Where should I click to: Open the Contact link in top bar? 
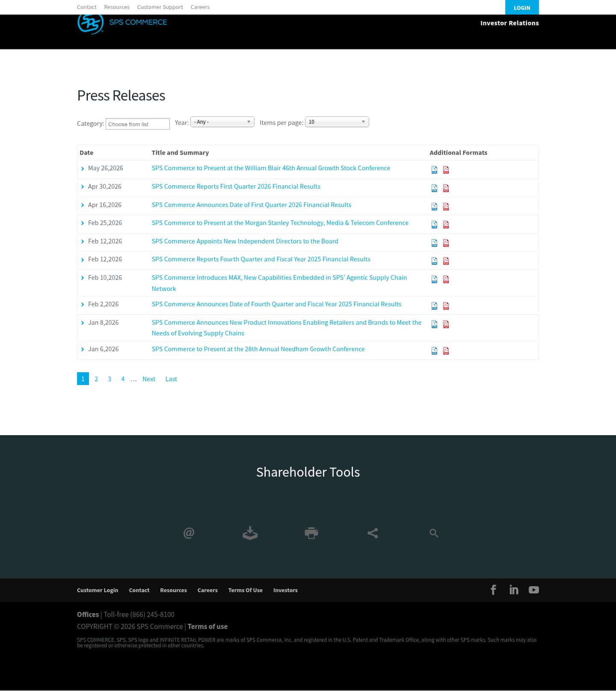[87, 7]
